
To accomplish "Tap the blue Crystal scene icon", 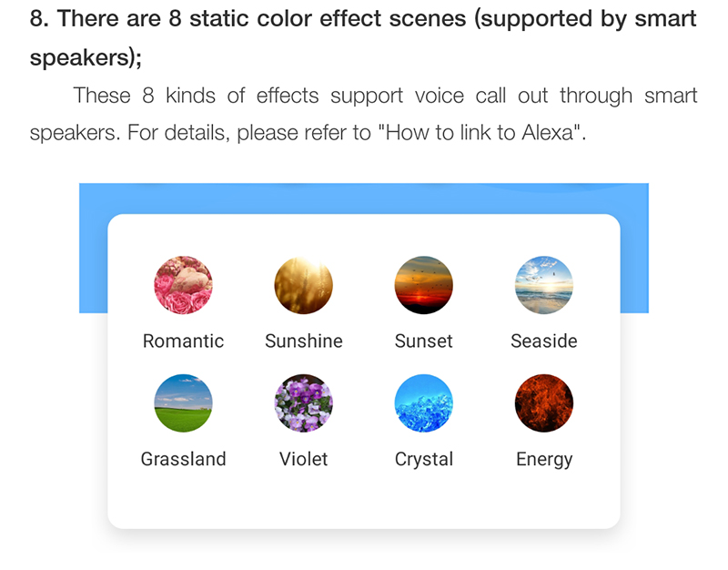I will click(x=423, y=402).
